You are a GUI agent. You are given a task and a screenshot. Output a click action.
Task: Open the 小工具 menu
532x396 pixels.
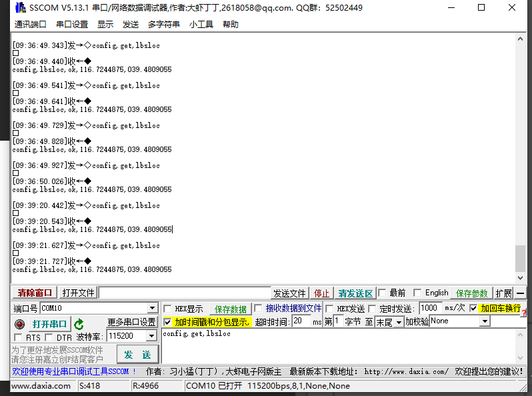click(x=201, y=25)
